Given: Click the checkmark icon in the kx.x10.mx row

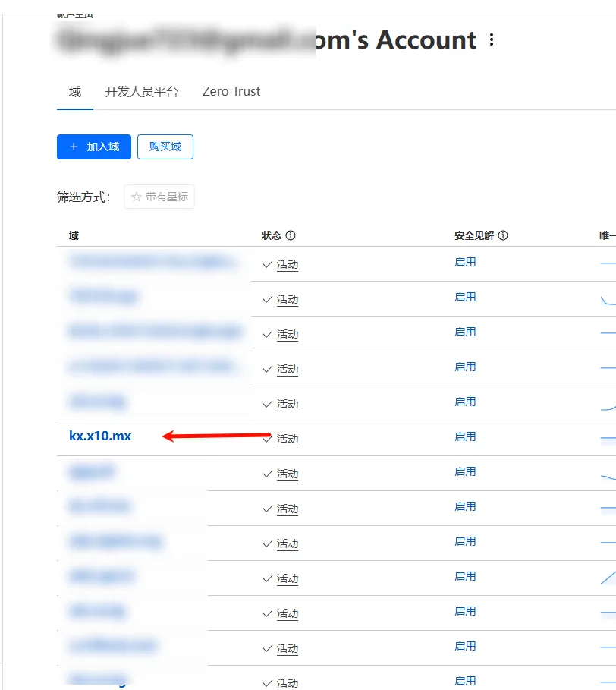Looking at the screenshot, I should coord(267,439).
